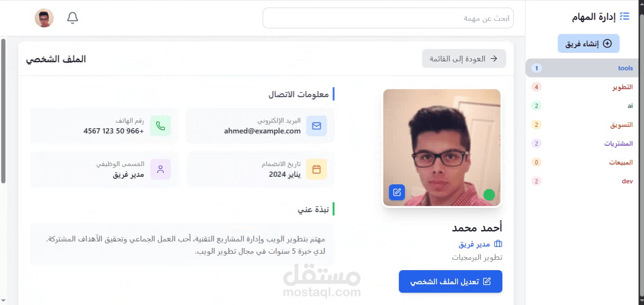Viewport: 644px width, 305px height.
Task: Go back via العودة إلى القائمة
Action: tap(464, 59)
